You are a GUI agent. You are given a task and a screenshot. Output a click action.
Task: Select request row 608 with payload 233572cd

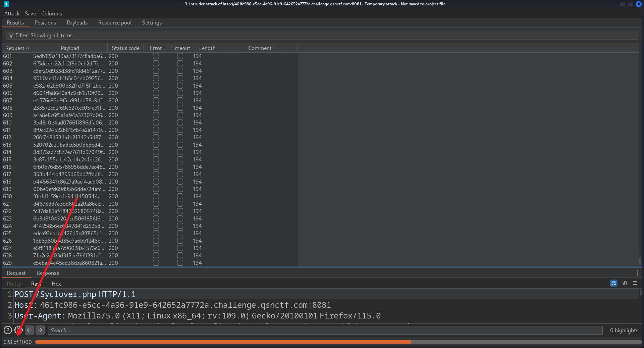click(150, 108)
